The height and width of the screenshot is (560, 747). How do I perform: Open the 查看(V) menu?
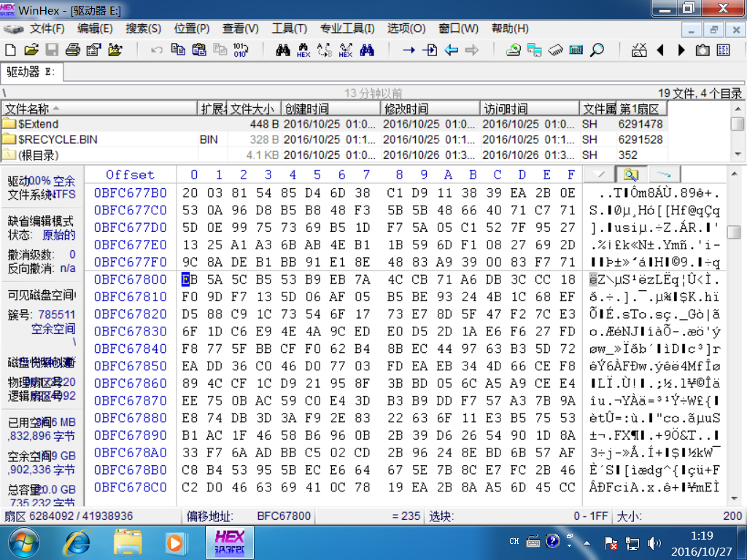tap(241, 28)
